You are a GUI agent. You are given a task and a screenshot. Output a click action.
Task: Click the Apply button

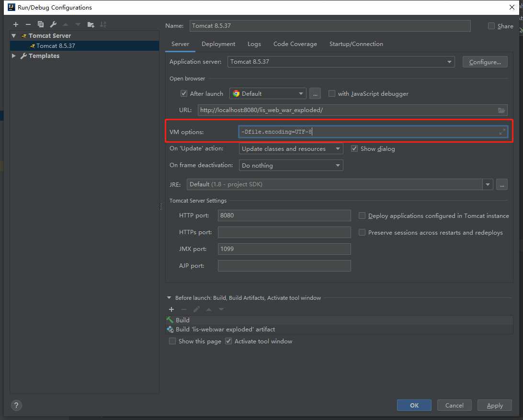click(495, 405)
